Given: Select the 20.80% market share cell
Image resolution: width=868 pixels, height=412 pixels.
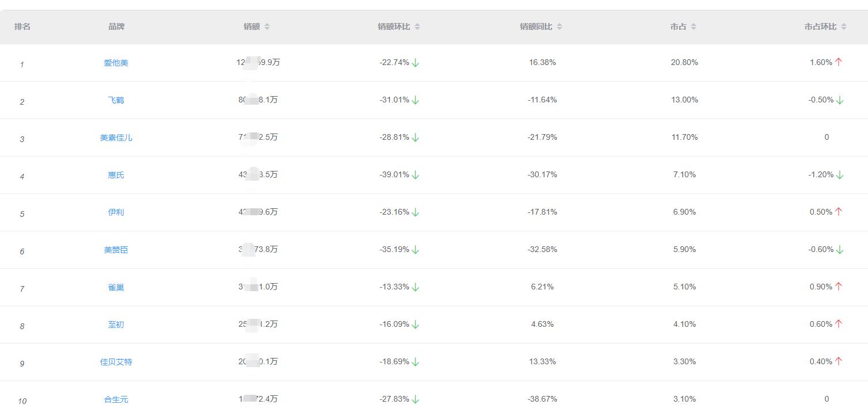Looking at the screenshot, I should click(684, 62).
